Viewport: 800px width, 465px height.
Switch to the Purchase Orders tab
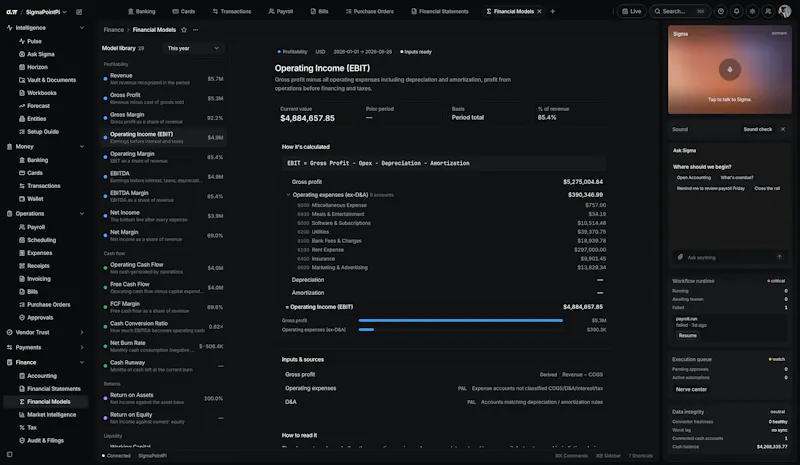click(369, 11)
